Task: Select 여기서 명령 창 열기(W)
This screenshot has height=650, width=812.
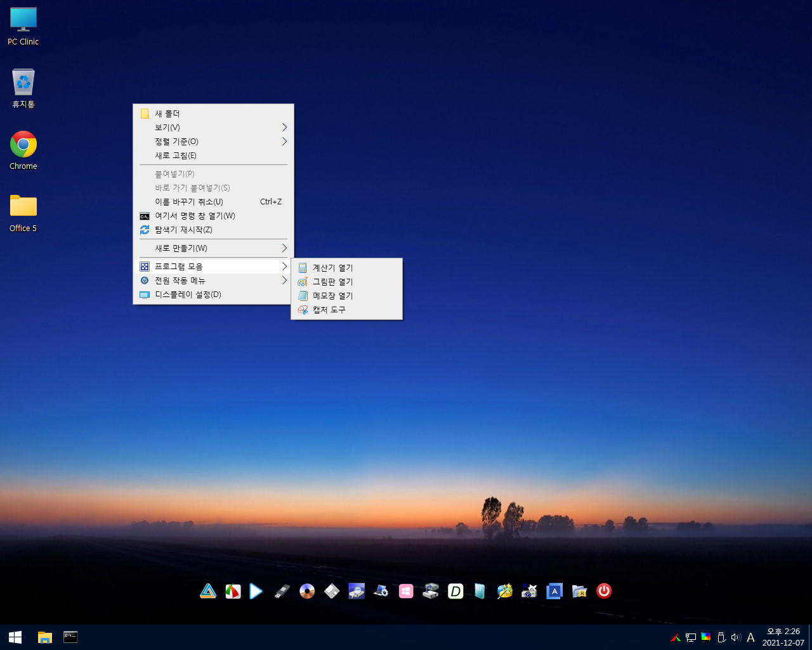Action: pyautogui.click(x=213, y=216)
